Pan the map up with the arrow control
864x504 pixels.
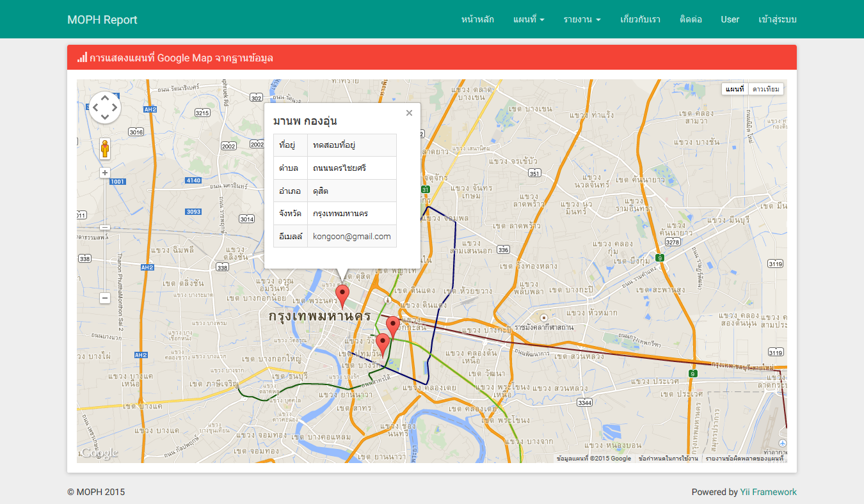105,97
